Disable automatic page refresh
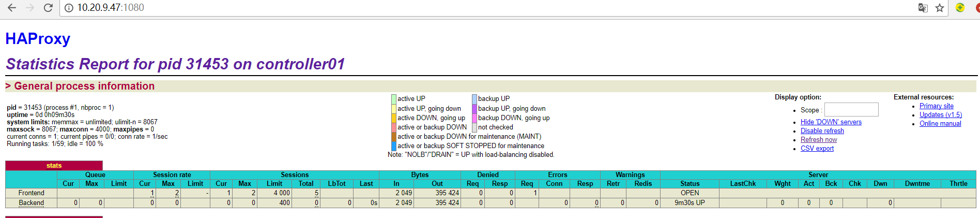This screenshot has height=218, width=980. (x=822, y=130)
